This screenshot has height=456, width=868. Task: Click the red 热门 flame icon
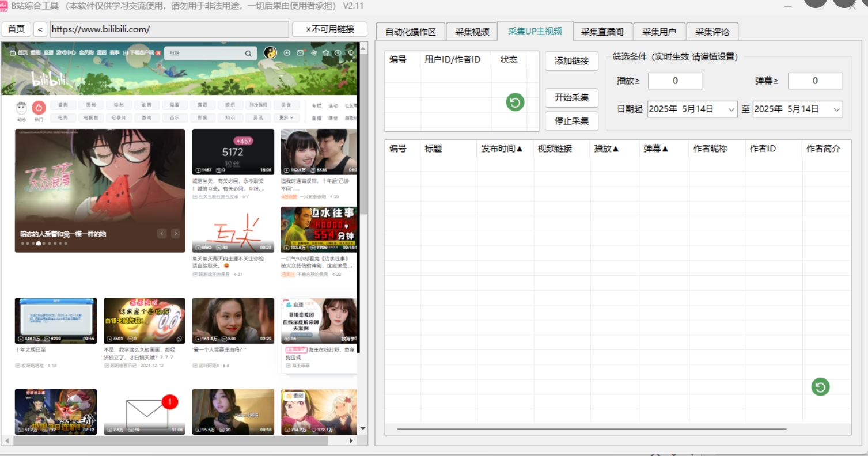39,108
